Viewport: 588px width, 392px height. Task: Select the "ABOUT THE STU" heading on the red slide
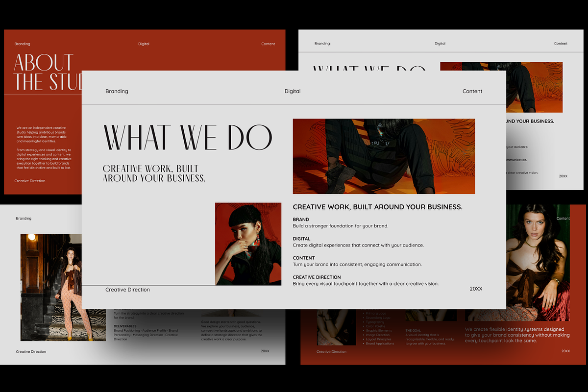point(48,72)
